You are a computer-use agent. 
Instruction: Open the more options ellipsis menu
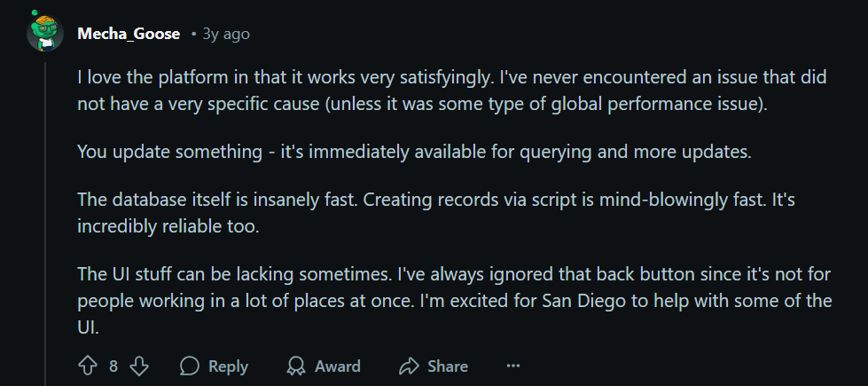(512, 366)
